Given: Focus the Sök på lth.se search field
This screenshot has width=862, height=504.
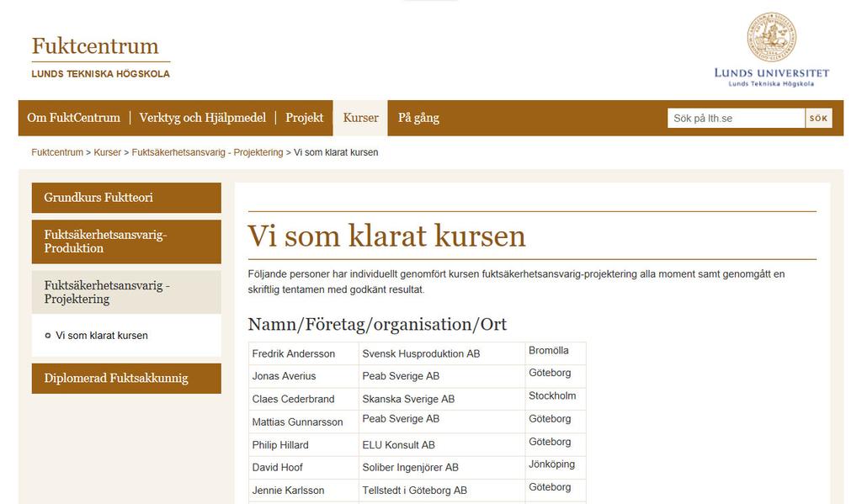Looking at the screenshot, I should pos(736,118).
